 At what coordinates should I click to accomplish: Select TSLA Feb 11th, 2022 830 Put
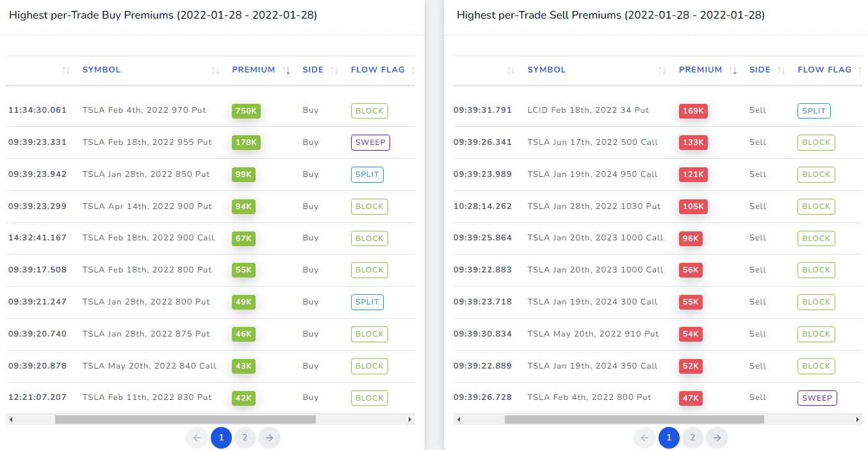point(147,397)
